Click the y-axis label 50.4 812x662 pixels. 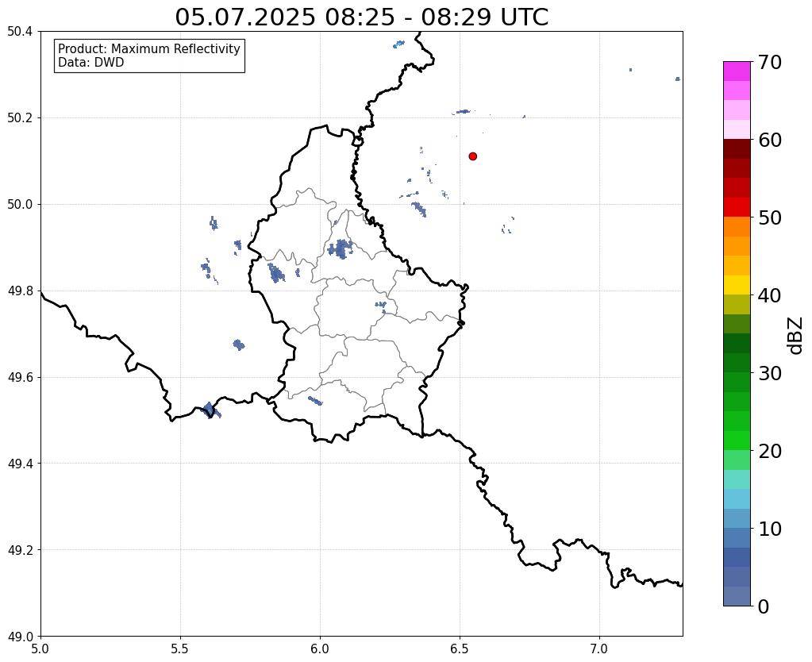(20, 32)
